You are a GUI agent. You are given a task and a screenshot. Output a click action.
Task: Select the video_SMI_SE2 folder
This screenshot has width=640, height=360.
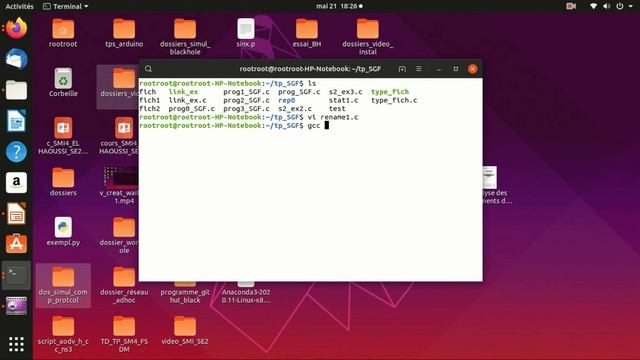click(185, 331)
